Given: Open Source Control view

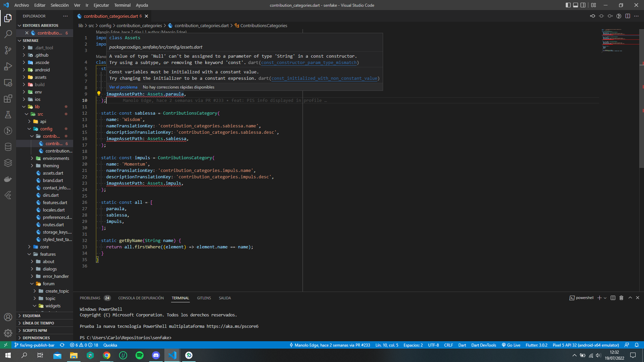Looking at the screenshot, I should pyautogui.click(x=8, y=50).
